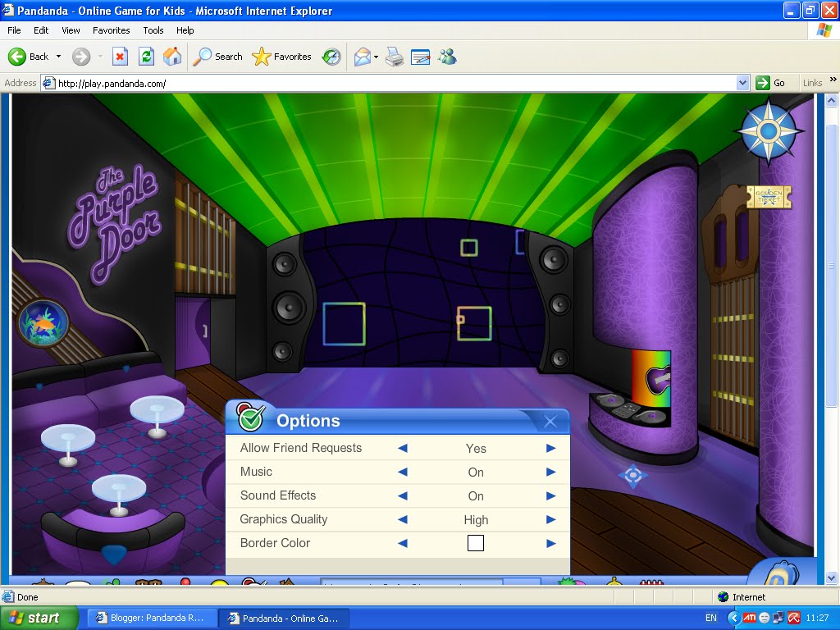Click the scrollbar up arrow
Image resolution: width=840 pixels, height=630 pixels.
tap(832, 100)
